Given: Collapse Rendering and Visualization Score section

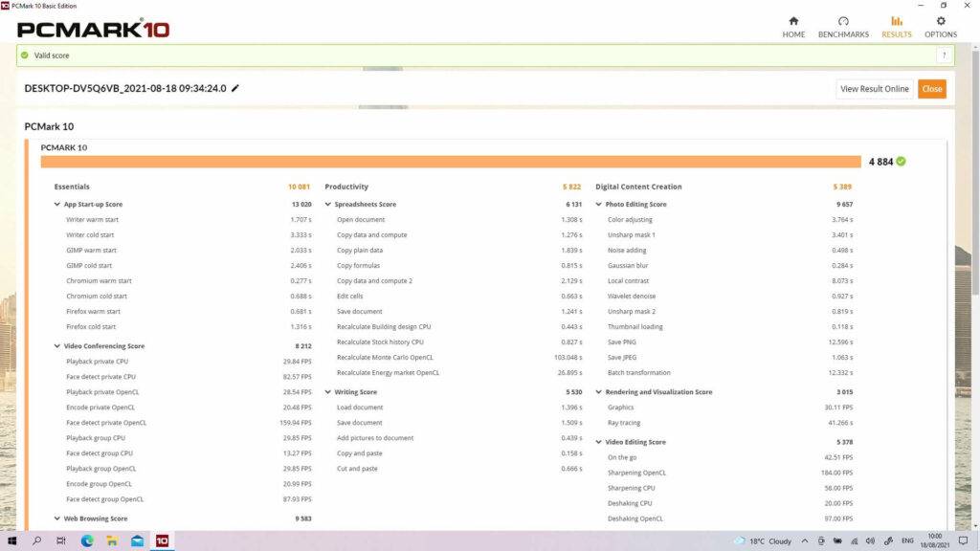Looking at the screenshot, I should click(599, 392).
